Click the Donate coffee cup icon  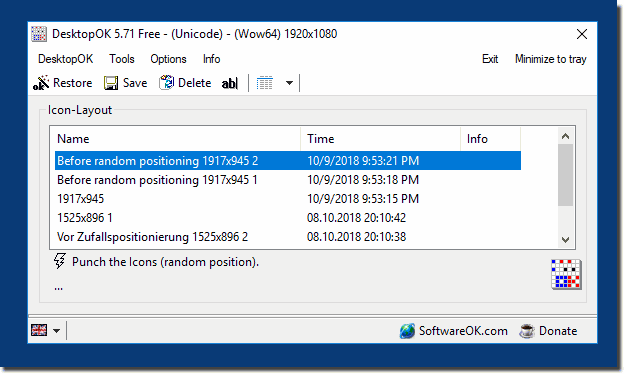[x=527, y=331]
